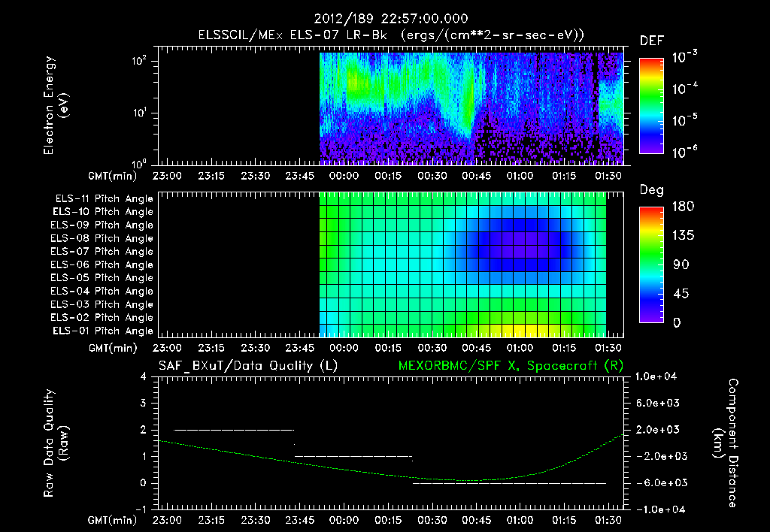Select the ELS-01 Pitch Angle row label
This screenshot has height=532, width=770.
[x=103, y=331]
